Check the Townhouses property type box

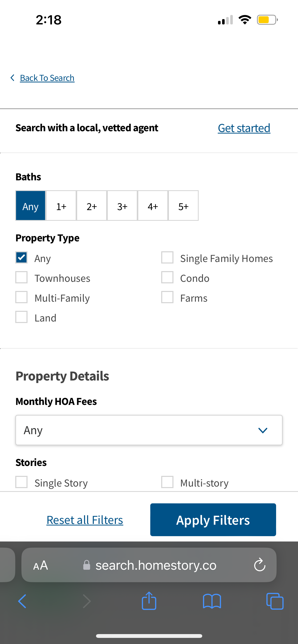[21, 277]
